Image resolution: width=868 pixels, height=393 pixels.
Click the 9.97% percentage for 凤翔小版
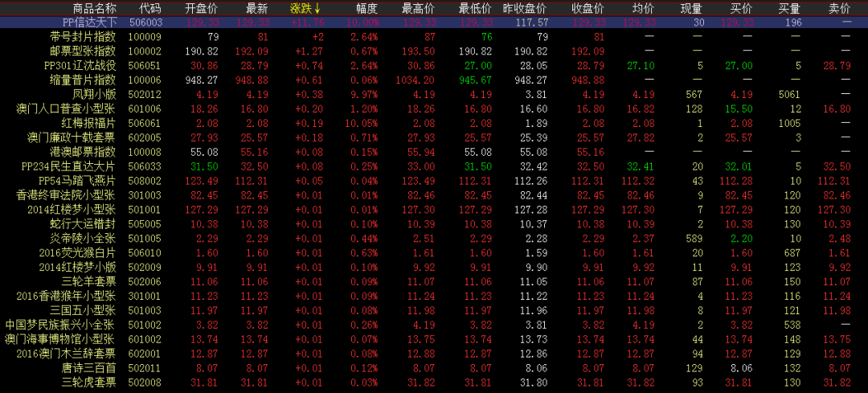pyautogui.click(x=366, y=94)
